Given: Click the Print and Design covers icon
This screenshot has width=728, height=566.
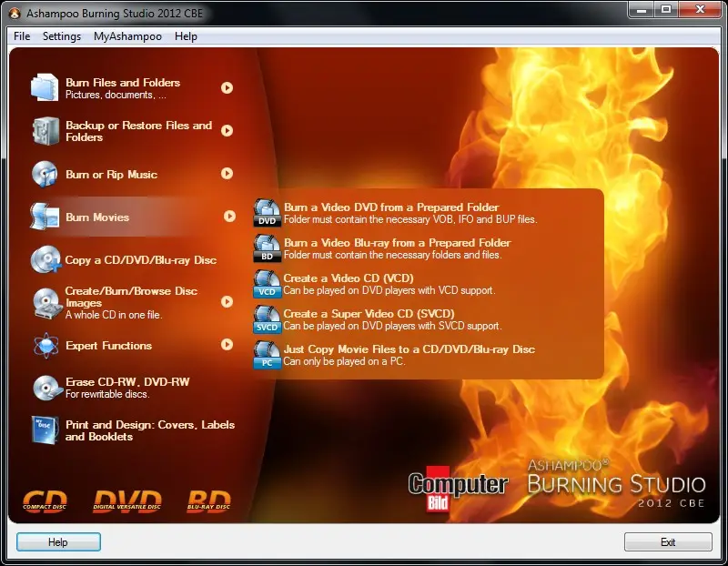Looking at the screenshot, I should coord(45,430).
